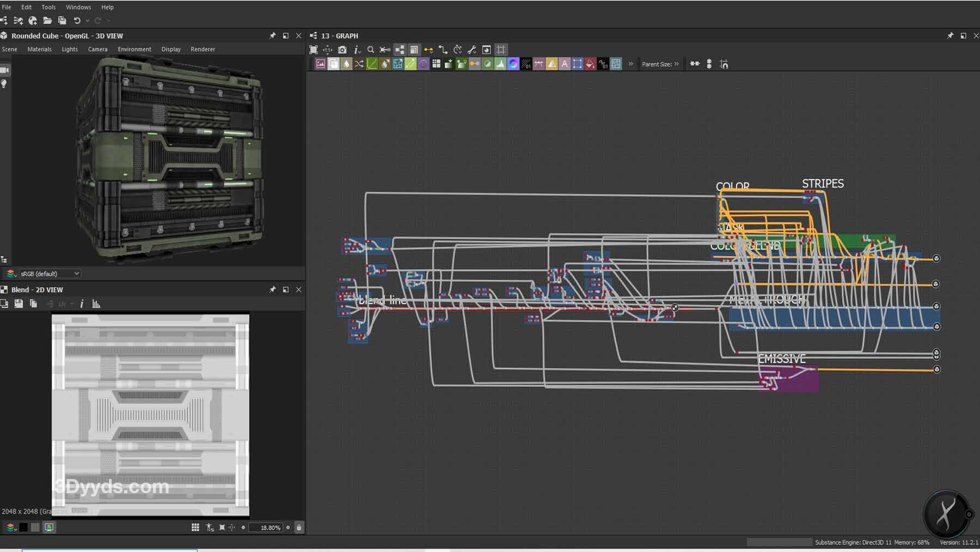Screen dimensions: 980x552
Task: Toggle the tiling grid icon in 2D view
Action: pos(195,527)
